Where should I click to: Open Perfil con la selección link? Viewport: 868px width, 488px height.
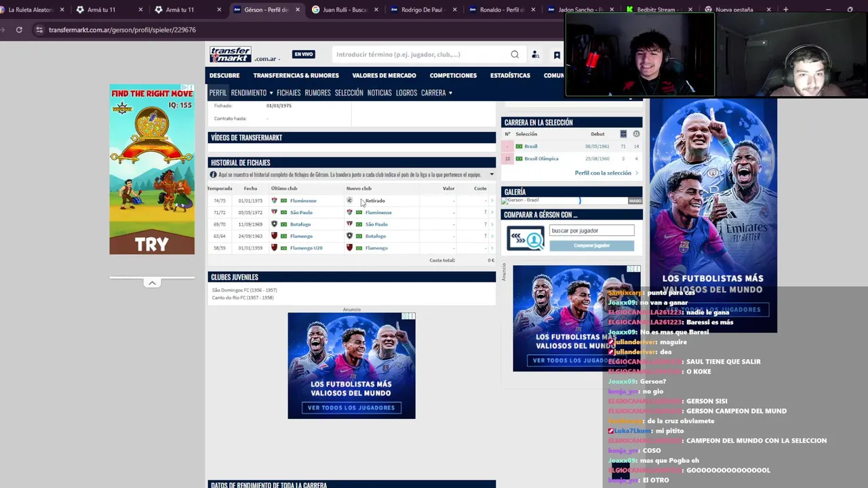603,173
